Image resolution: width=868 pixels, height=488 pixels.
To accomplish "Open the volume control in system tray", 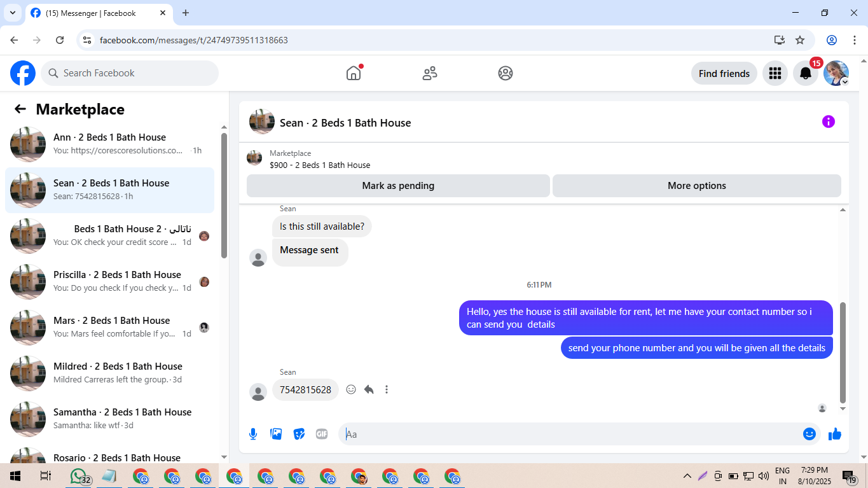I will click(x=764, y=476).
